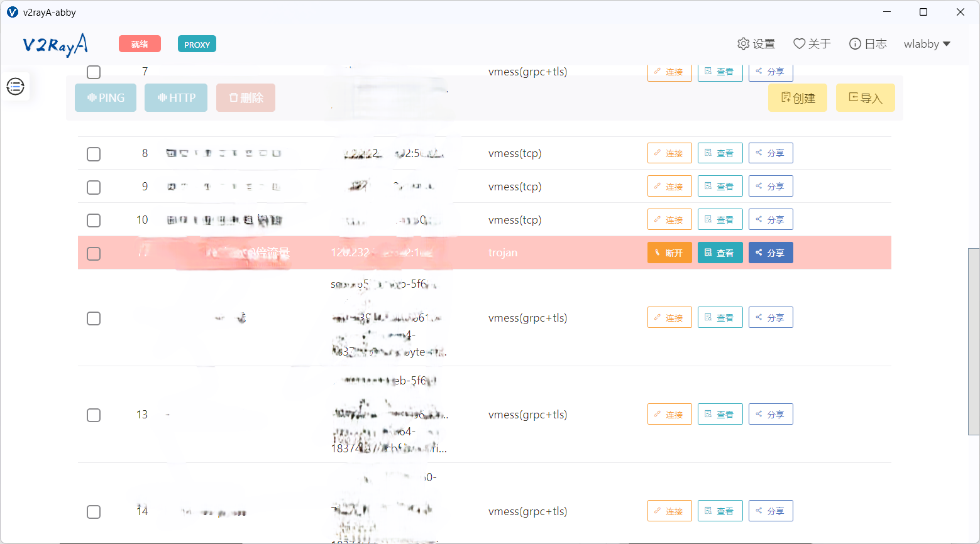The width and height of the screenshot is (980, 544).
Task: View (查看) the trojan server
Action: pyautogui.click(x=720, y=253)
